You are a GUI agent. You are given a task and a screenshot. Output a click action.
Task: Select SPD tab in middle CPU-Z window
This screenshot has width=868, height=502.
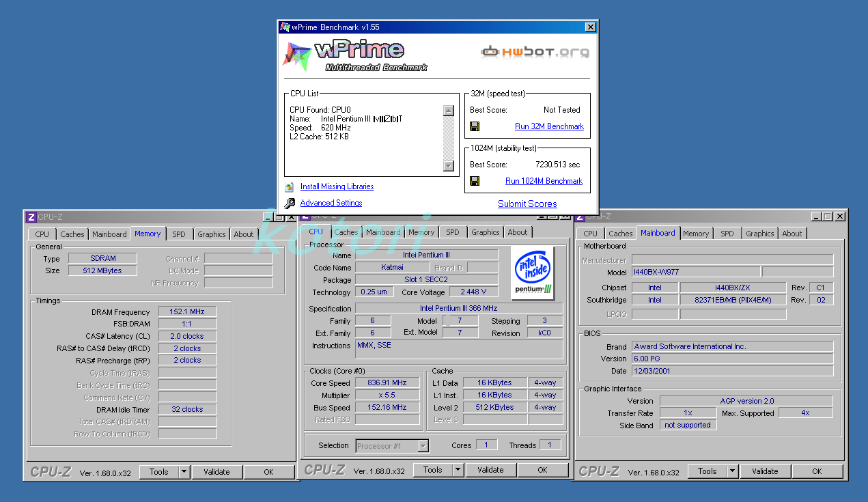click(453, 232)
